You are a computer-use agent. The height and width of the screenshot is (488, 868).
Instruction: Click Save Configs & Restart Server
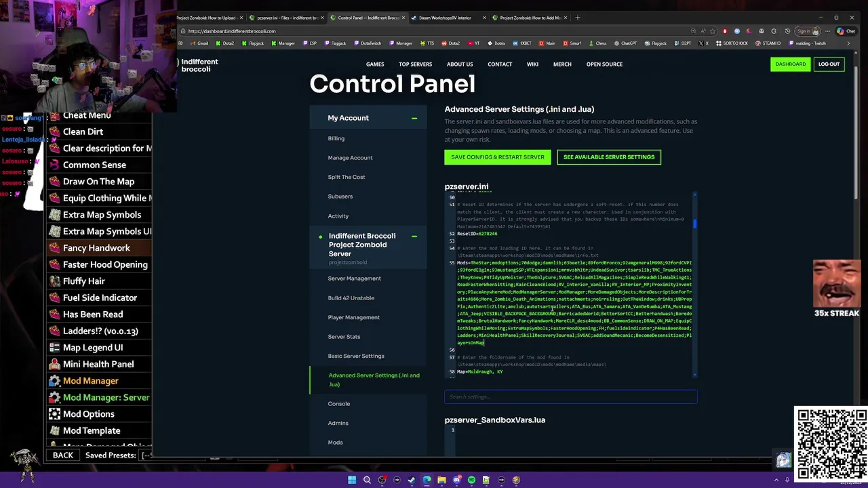tap(498, 157)
